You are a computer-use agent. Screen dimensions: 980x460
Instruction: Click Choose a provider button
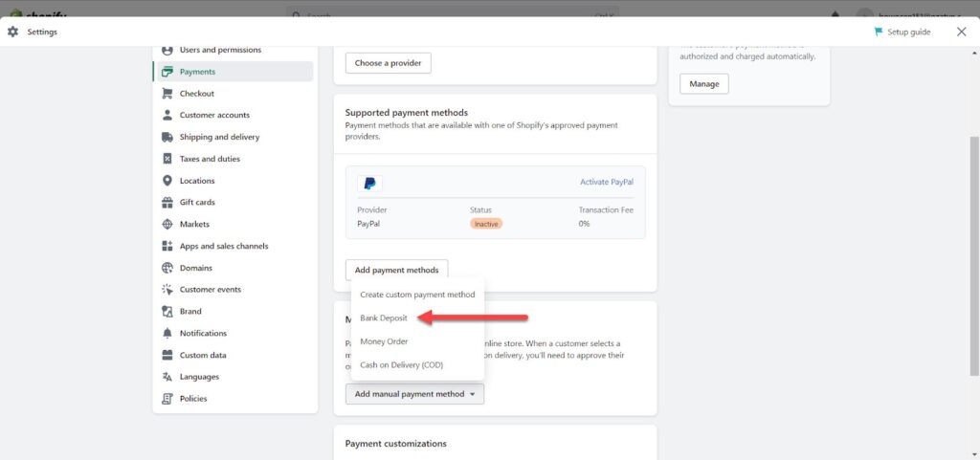[x=389, y=63]
